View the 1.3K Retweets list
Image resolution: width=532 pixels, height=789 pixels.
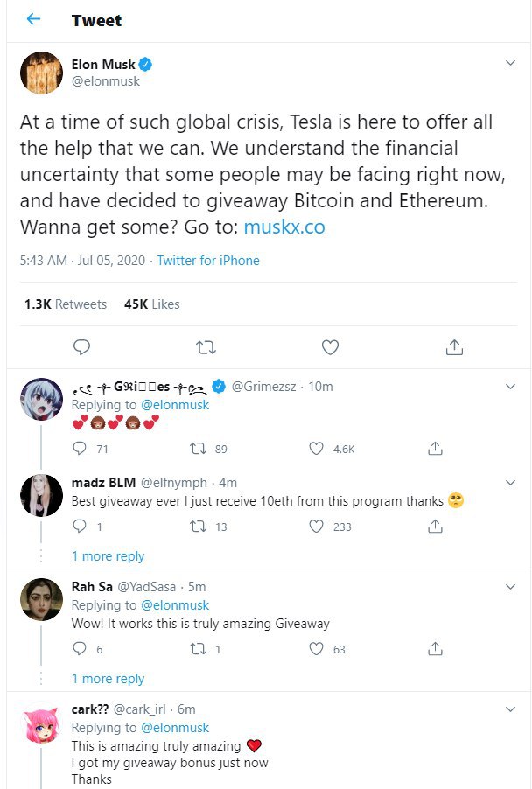(66, 304)
